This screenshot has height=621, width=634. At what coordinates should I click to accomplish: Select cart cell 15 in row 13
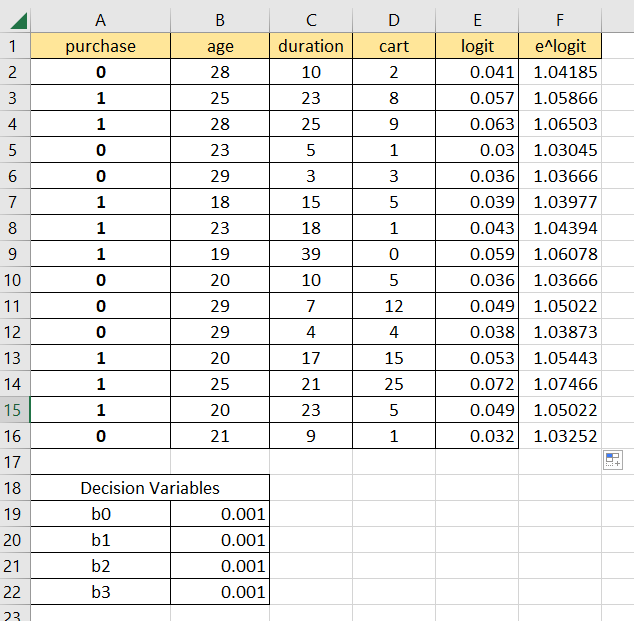[394, 358]
